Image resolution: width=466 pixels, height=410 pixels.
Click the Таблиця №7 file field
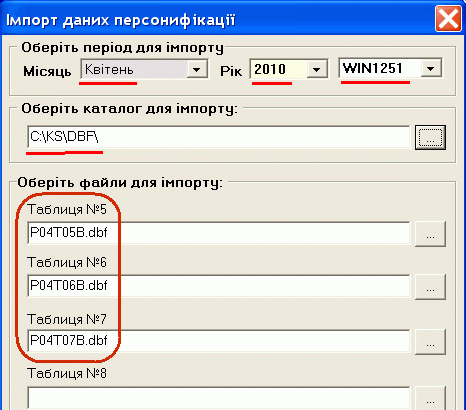[219, 341]
